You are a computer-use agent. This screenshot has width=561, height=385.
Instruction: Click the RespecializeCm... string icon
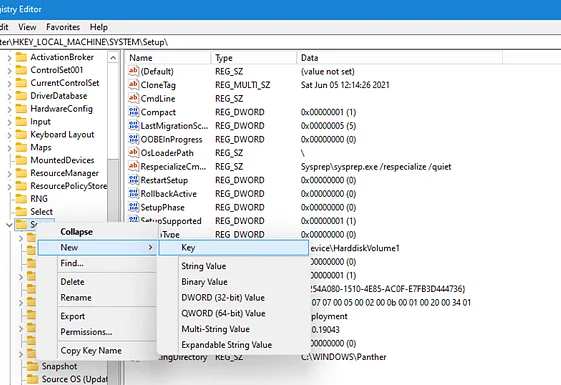133,166
